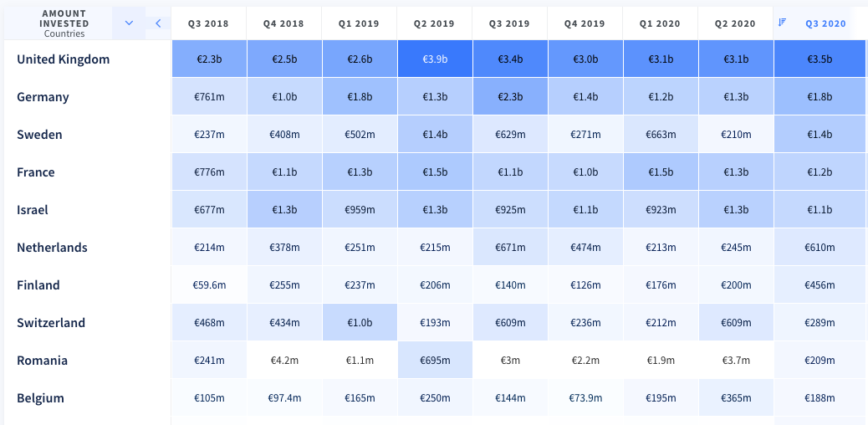Click the left arrow collapse chevron
This screenshot has width=868, height=425.
point(158,23)
